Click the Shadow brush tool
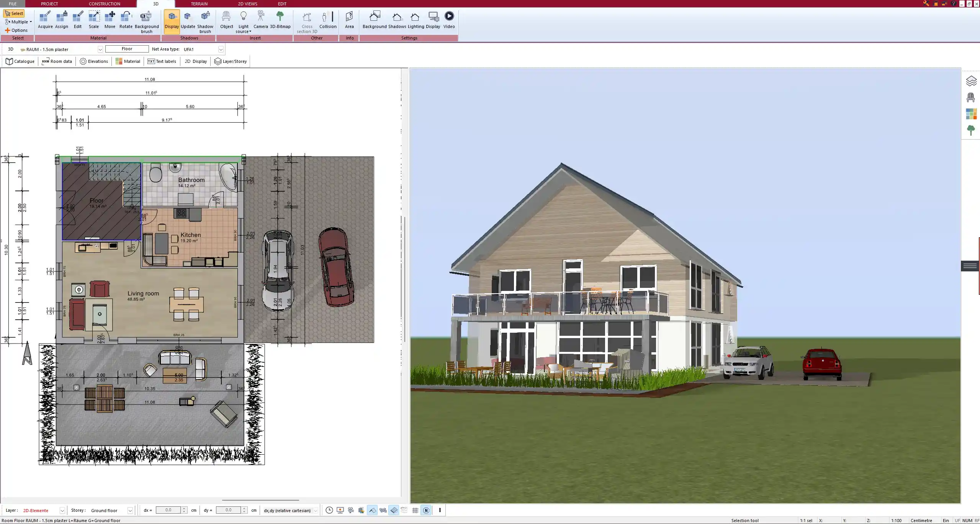The height and width of the screenshot is (524, 980). [205, 21]
